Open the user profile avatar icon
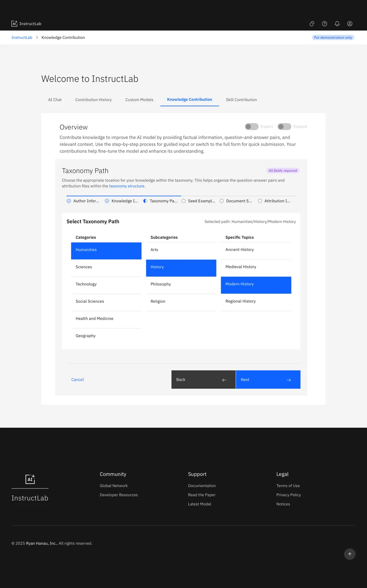Image resolution: width=367 pixels, height=588 pixels. click(x=350, y=24)
